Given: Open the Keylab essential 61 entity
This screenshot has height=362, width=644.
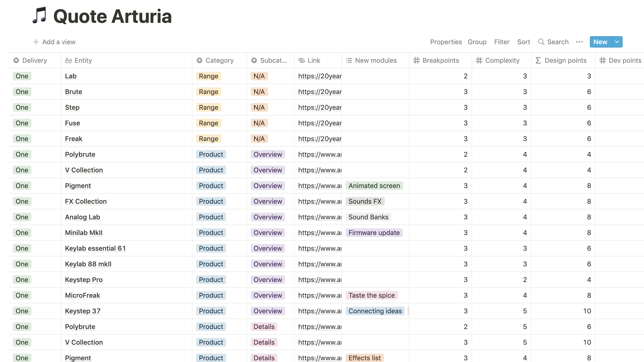Looking at the screenshot, I should (x=95, y=248).
